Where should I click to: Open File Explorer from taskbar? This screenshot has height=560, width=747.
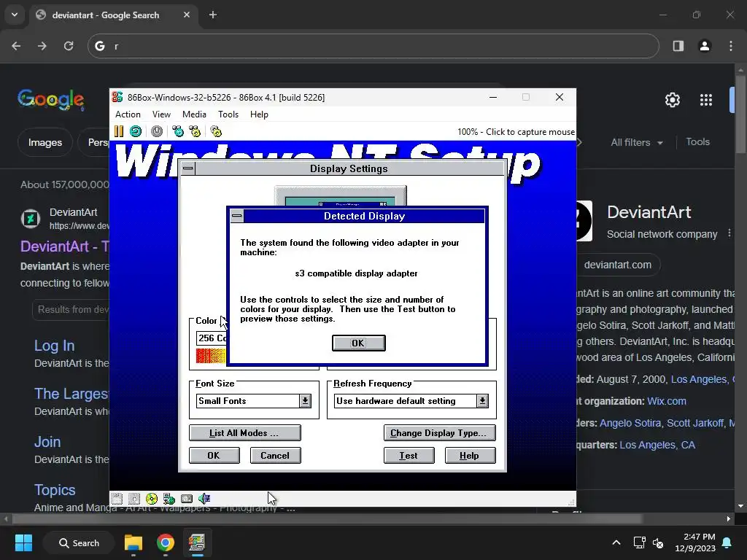[x=133, y=542]
